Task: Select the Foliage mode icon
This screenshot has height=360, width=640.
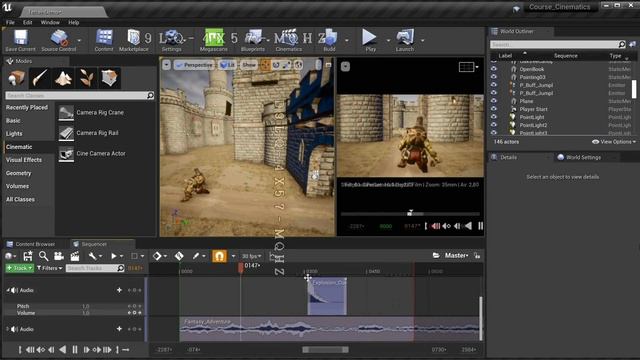Action: 87,78
